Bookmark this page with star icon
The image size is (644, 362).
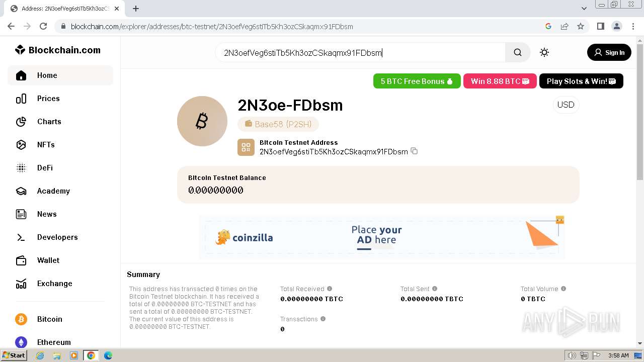coord(581,26)
